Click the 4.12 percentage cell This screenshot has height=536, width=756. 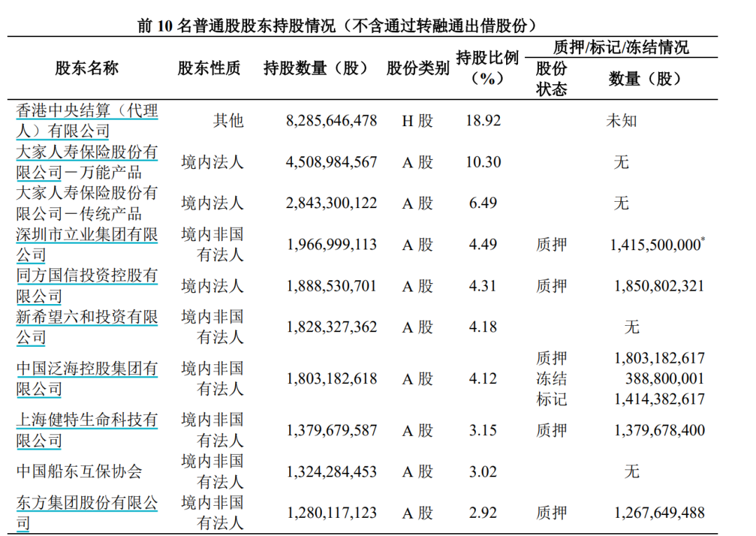point(483,379)
